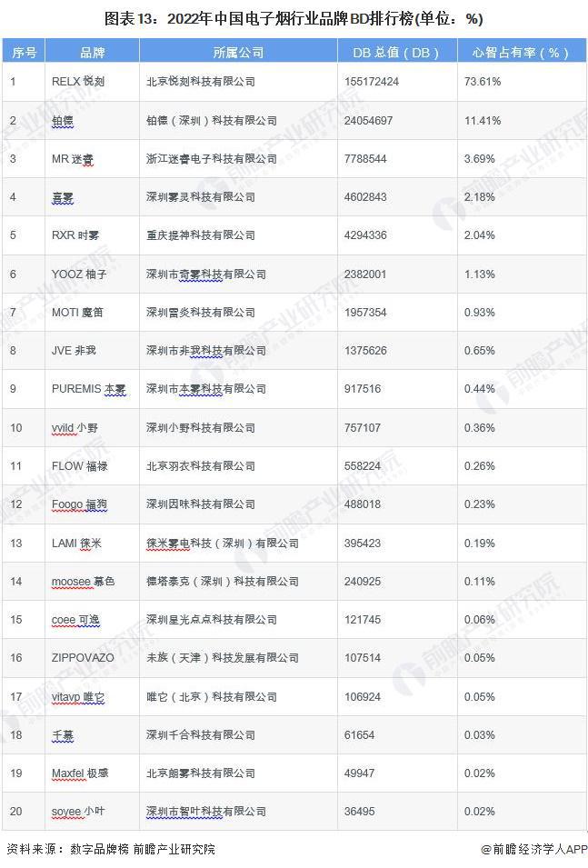This screenshot has height=868, width=588.
Task: Select the 所属公司 column header
Action: [x=238, y=52]
